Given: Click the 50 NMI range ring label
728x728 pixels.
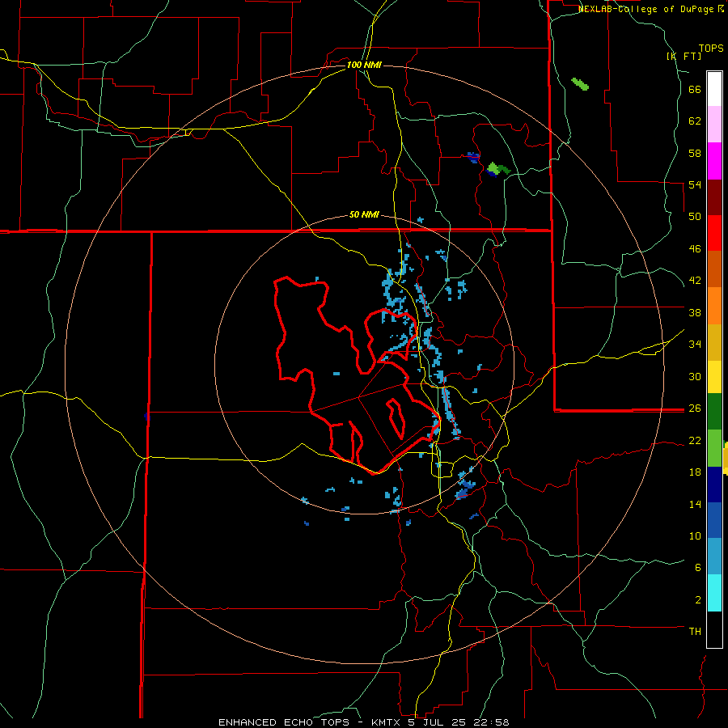Looking at the screenshot, I should pos(364,214).
